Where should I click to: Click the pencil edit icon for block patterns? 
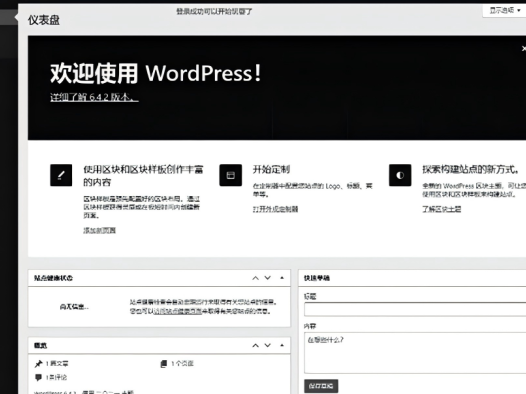tap(61, 175)
